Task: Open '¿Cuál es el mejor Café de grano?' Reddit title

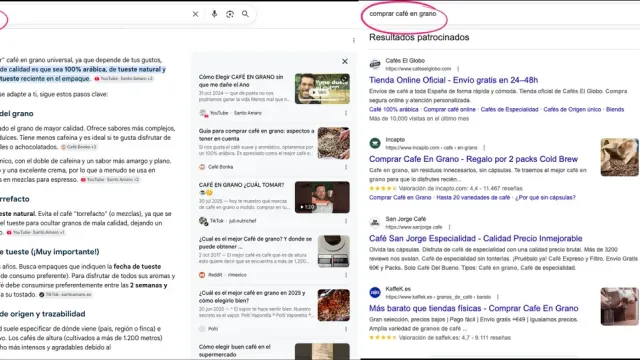Action: [x=256, y=242]
